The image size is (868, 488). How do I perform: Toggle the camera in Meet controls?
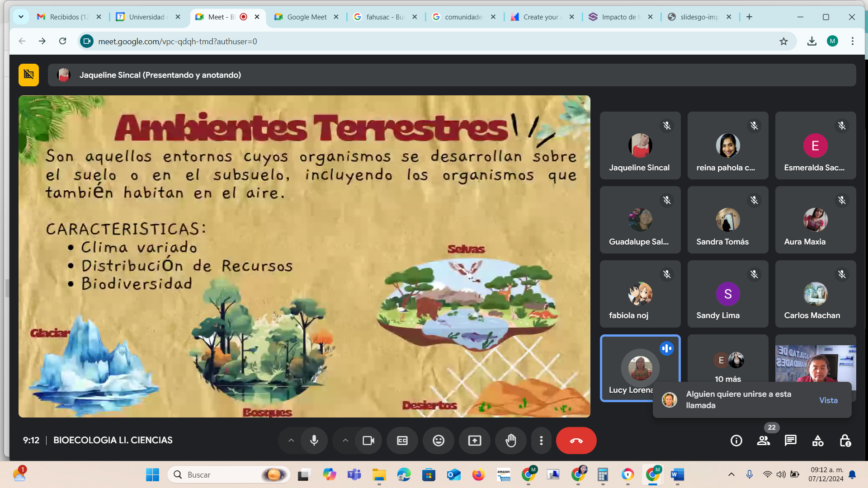tap(368, 441)
